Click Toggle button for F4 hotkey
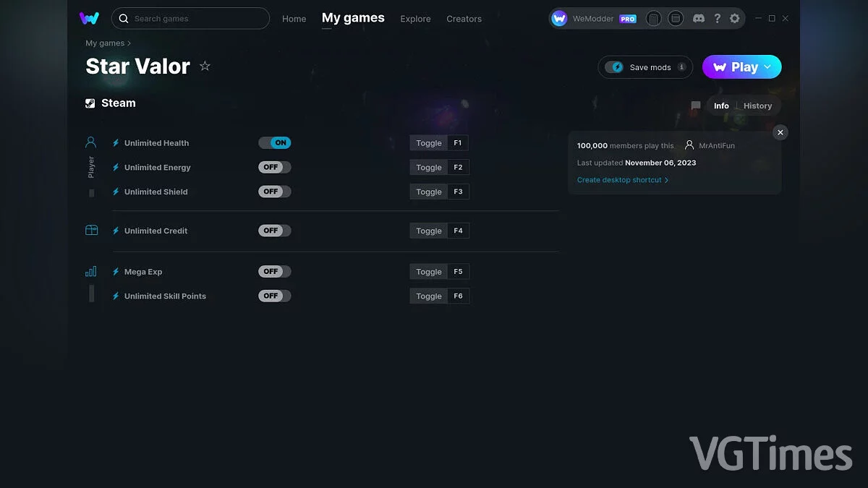This screenshot has height=488, width=868. coord(428,231)
